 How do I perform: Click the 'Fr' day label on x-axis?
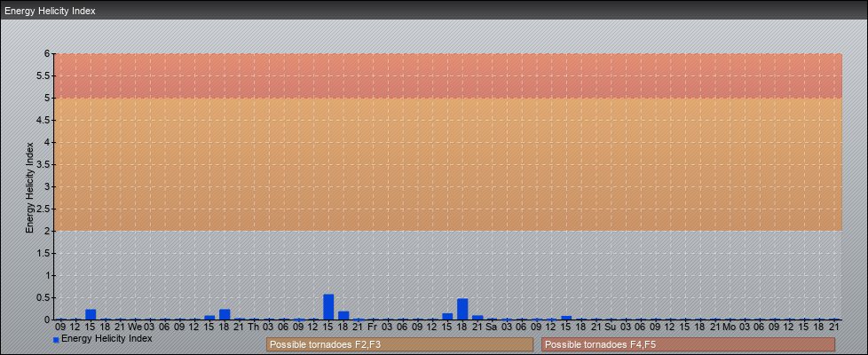373,327
